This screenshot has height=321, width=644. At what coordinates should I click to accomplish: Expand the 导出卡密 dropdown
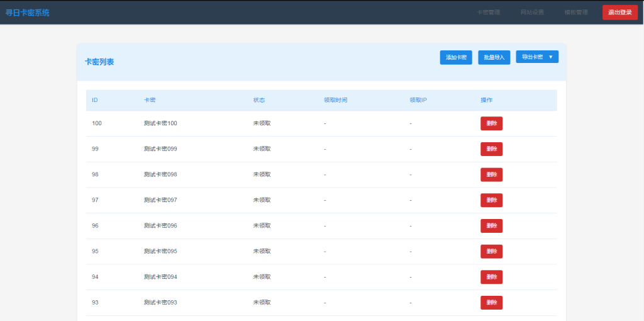[537, 57]
